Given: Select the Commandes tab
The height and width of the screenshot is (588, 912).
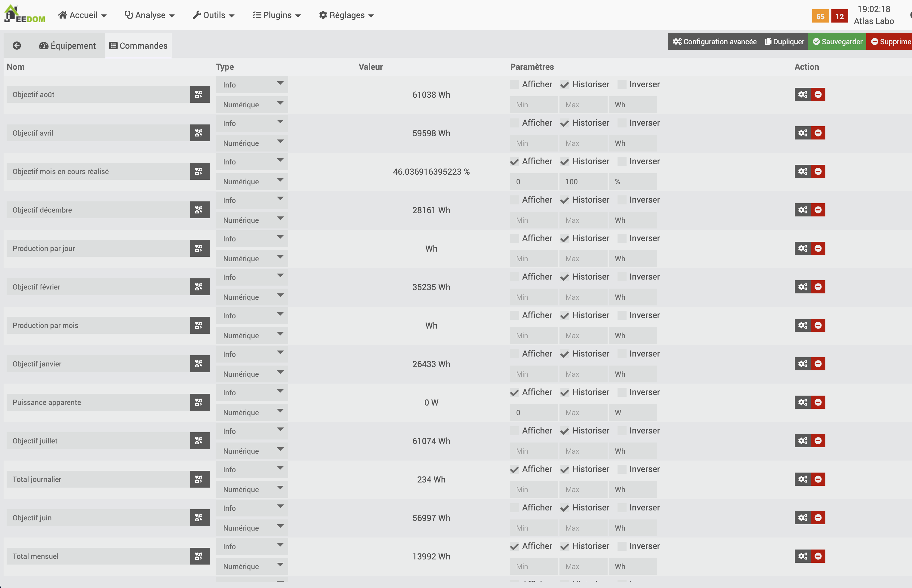Looking at the screenshot, I should [x=138, y=46].
